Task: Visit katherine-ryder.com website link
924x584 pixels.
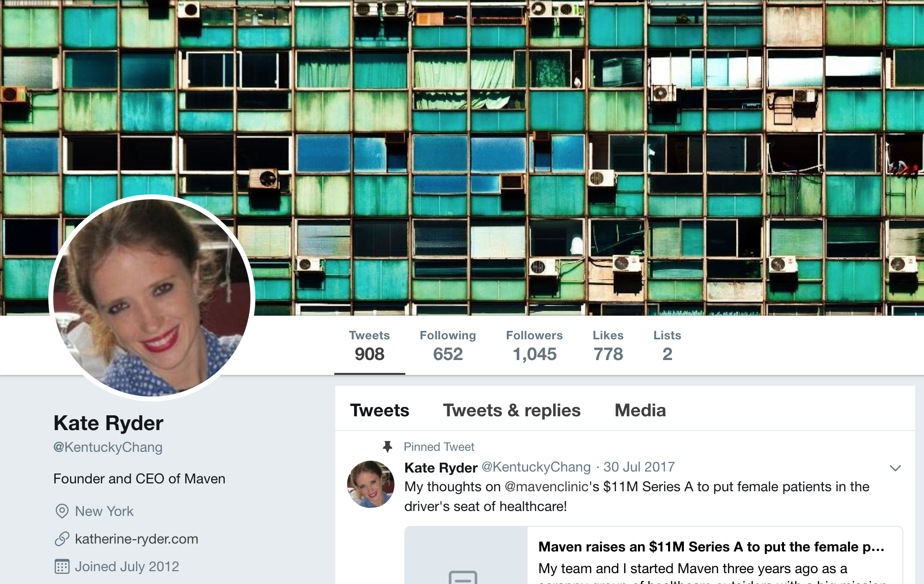Action: (137, 539)
